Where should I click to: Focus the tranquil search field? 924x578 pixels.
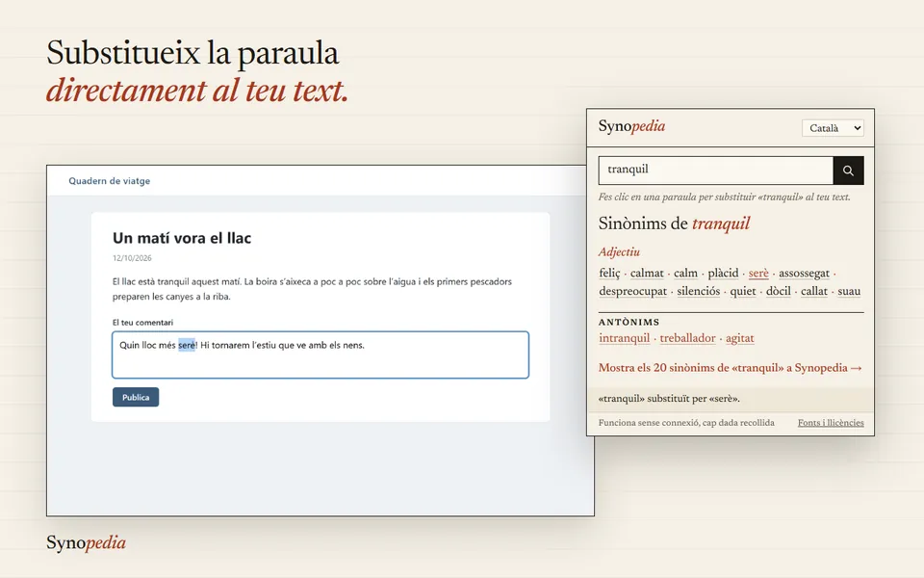tap(716, 171)
